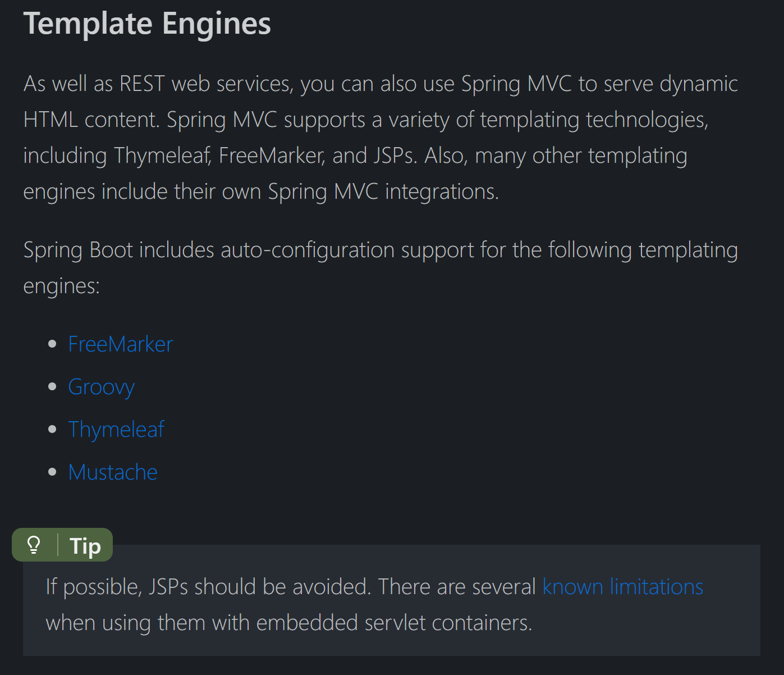The image size is (784, 675).
Task: Click the bullet point beside FreeMarker
Action: tap(53, 344)
